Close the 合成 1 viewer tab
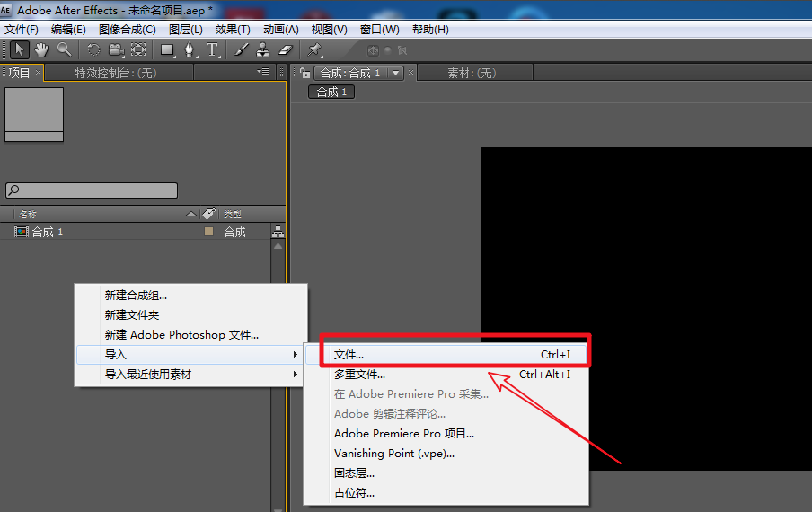812x512 pixels. tap(410, 73)
